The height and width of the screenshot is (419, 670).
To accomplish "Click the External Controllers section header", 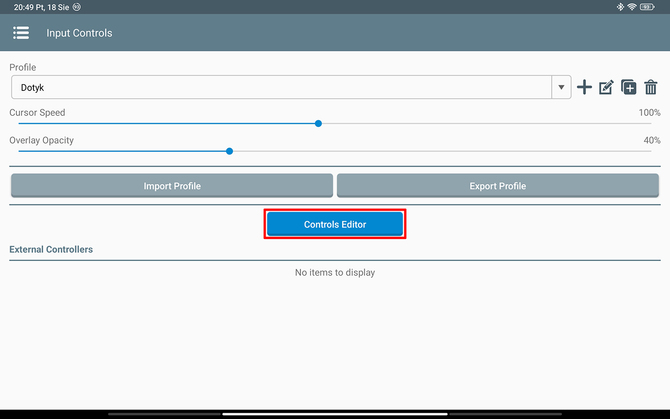I will point(51,249).
